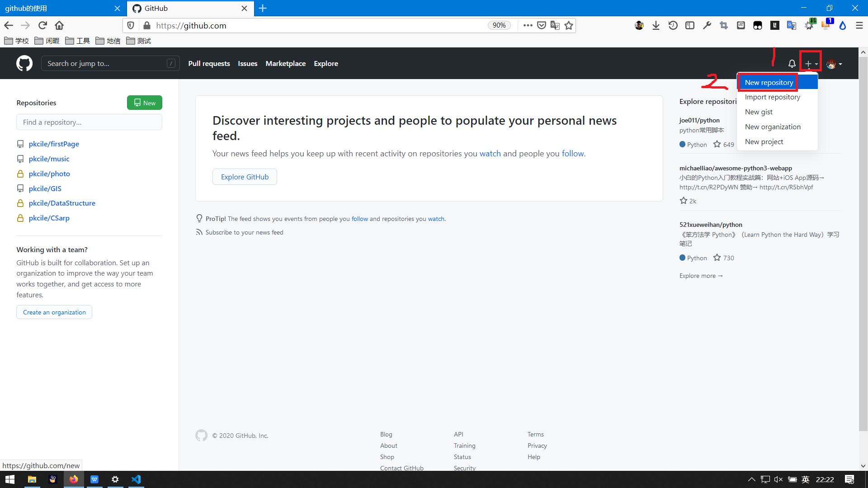Focus the Search or jump to field
This screenshot has height=488, width=868.
point(110,63)
